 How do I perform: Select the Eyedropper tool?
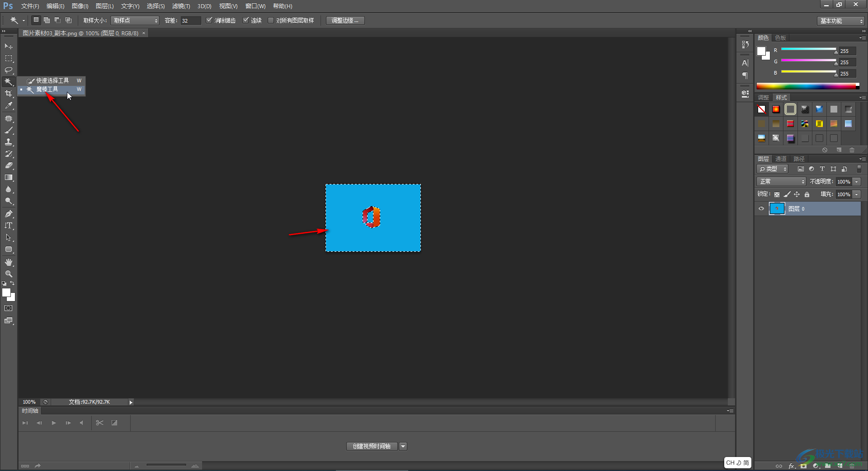point(9,106)
